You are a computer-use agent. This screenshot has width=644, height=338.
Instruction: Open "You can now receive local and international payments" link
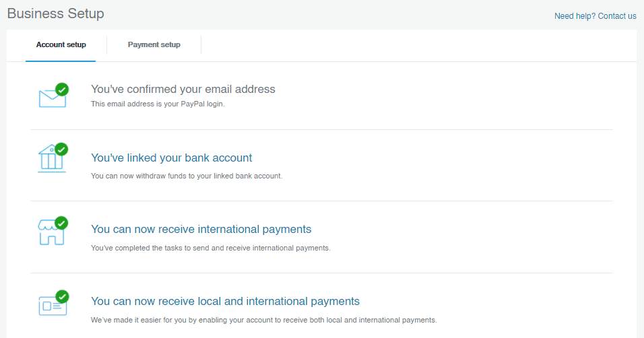pyautogui.click(x=225, y=301)
